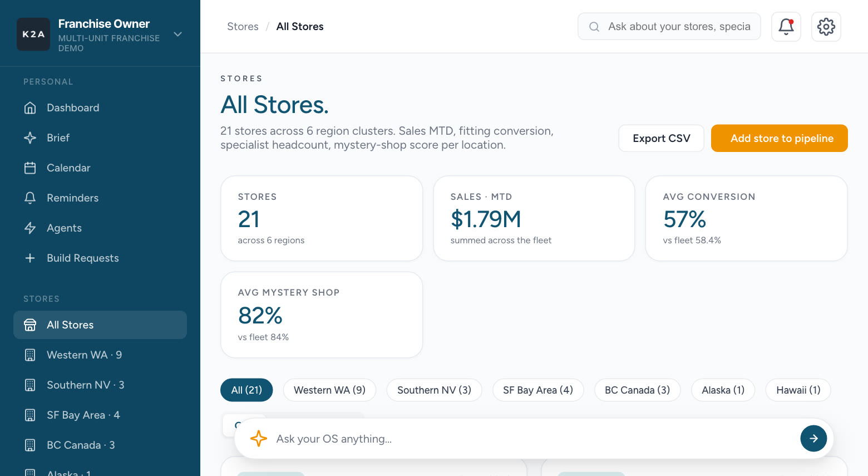Filter stores by Hawaii (1)

[798, 390]
